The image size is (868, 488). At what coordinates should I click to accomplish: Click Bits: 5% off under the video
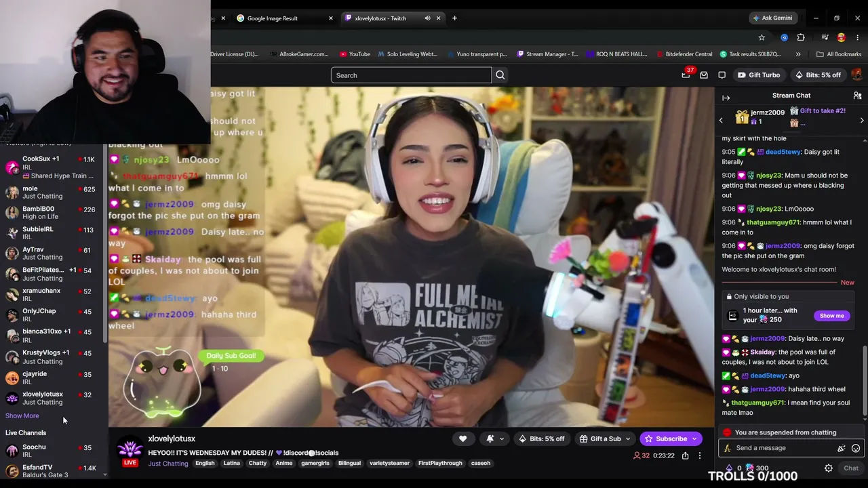[541, 439]
